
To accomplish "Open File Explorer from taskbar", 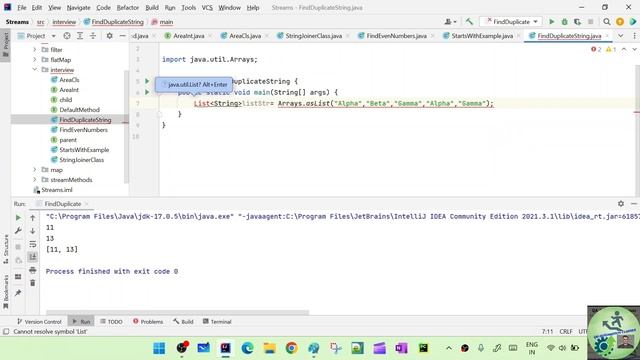I will pyautogui.click(x=269, y=348).
